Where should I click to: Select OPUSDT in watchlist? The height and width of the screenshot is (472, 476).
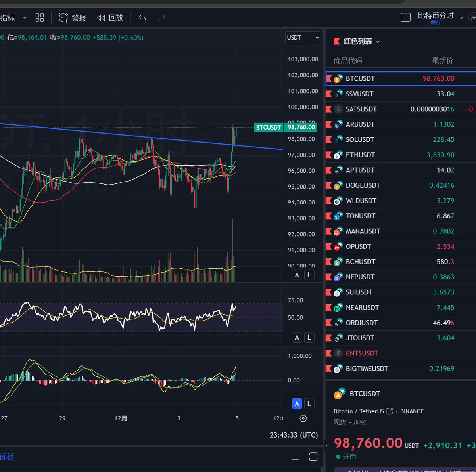tap(401, 247)
